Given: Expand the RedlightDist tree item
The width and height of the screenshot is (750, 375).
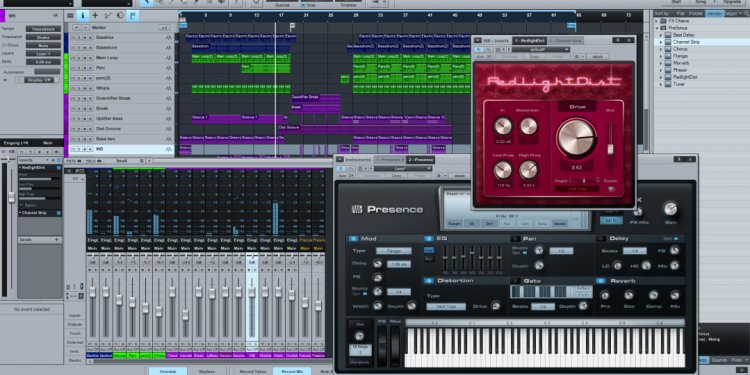Looking at the screenshot, I should click(x=662, y=77).
